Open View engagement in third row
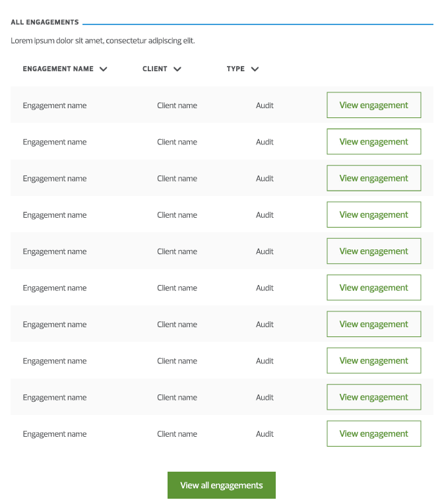 [x=374, y=178]
